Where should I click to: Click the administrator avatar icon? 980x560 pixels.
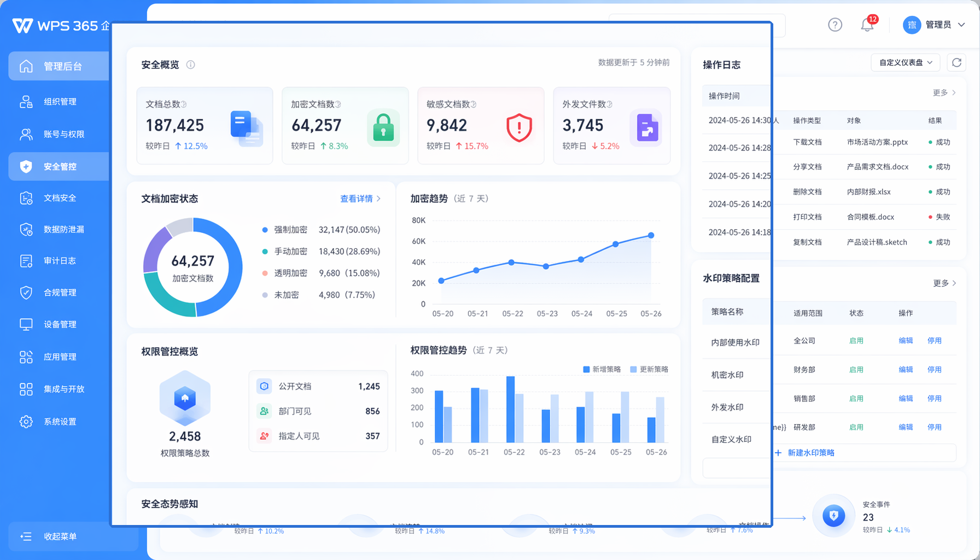tap(912, 25)
